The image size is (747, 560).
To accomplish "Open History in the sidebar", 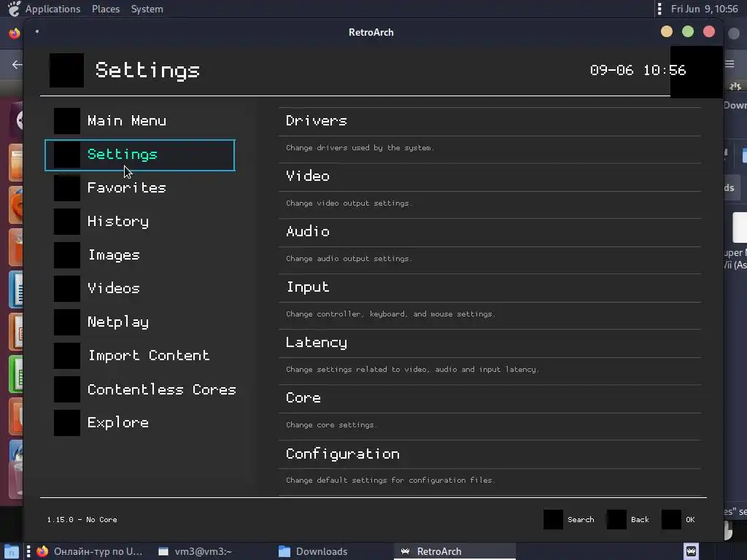I will tap(139, 222).
